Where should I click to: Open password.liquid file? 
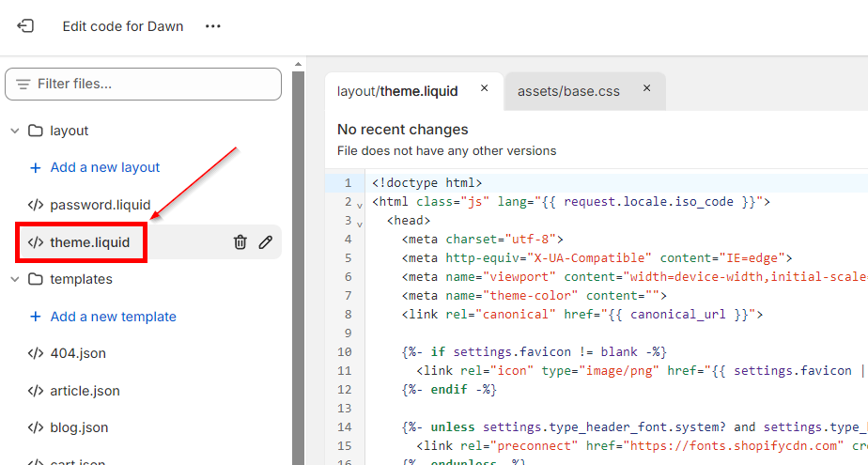101,205
